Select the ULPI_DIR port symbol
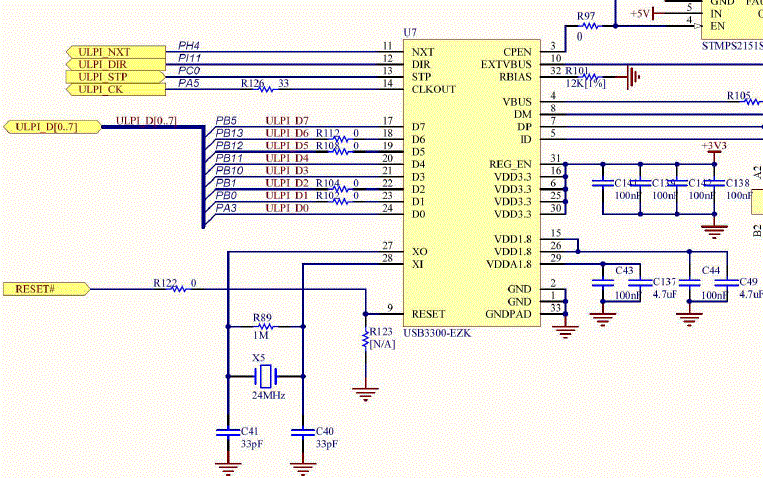 coord(116,64)
